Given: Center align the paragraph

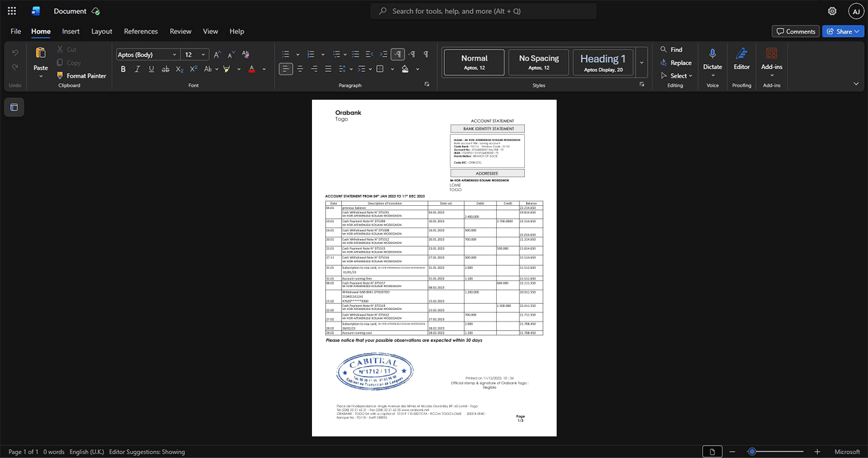Looking at the screenshot, I should [300, 69].
